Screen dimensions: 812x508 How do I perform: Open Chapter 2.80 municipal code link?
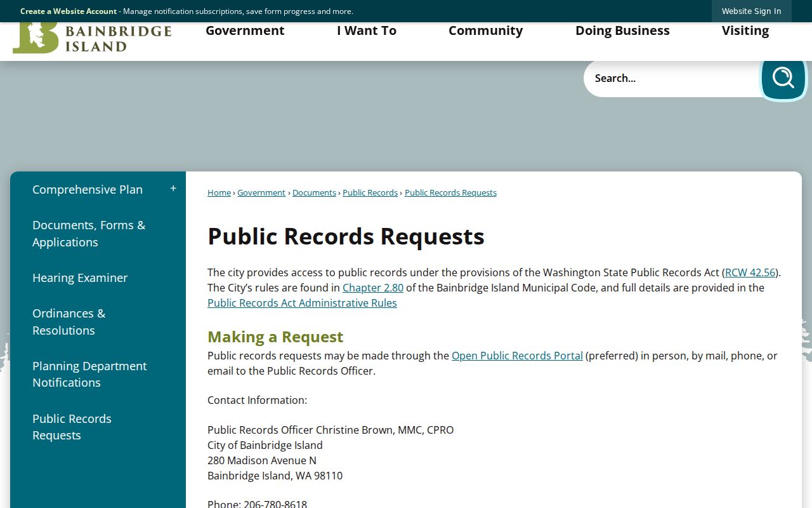373,288
